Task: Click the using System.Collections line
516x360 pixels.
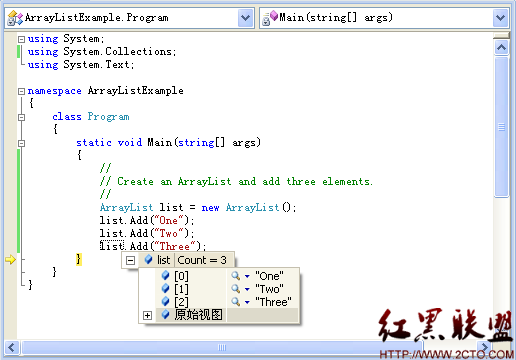Action: pos(102,52)
